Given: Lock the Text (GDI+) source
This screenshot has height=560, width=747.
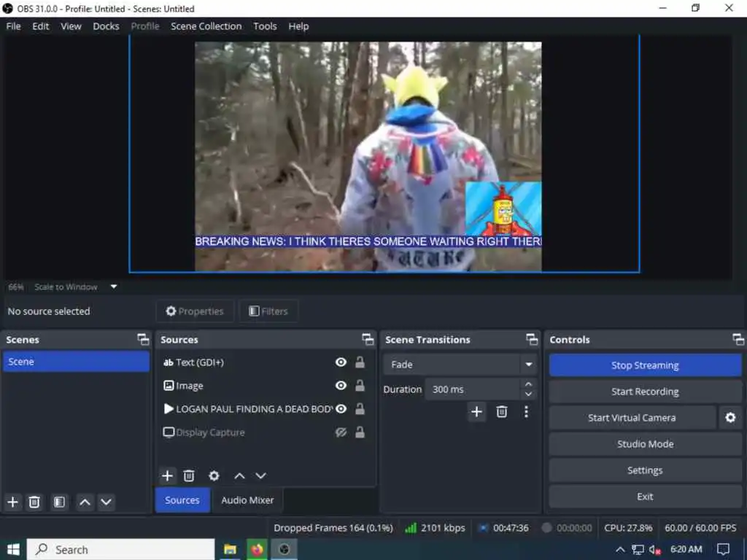Looking at the screenshot, I should point(360,362).
